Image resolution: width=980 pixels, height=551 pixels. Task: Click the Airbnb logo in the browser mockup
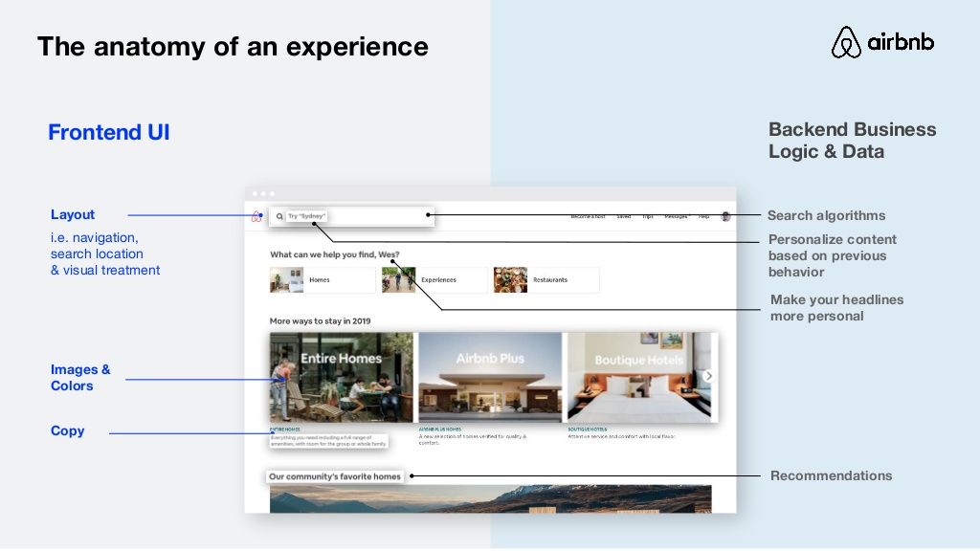(256, 217)
